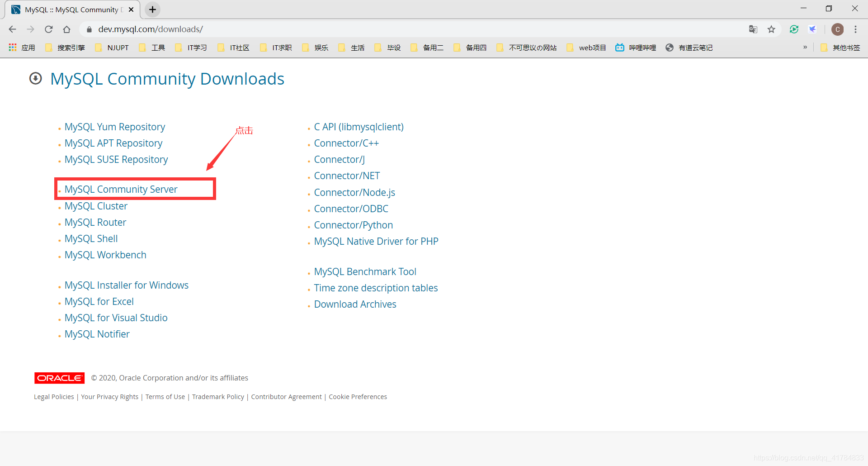868x466 pixels.
Task: Bookmark this page with the star icon
Action: [x=771, y=29]
